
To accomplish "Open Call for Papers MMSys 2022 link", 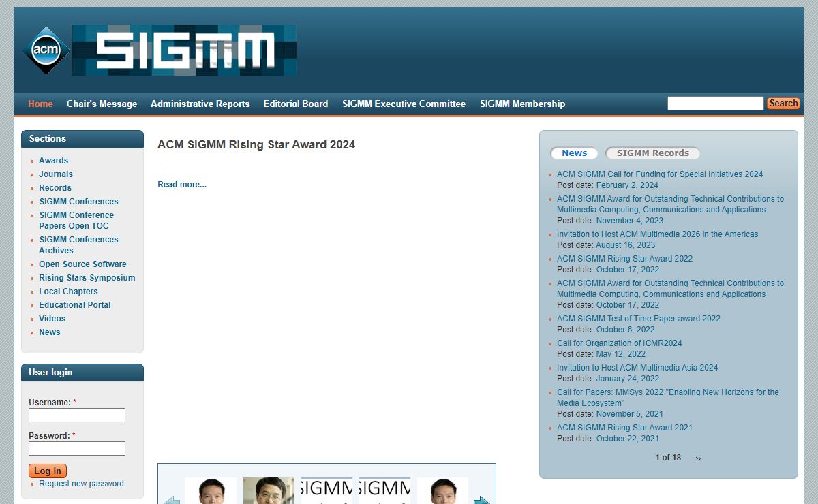I will (668, 398).
